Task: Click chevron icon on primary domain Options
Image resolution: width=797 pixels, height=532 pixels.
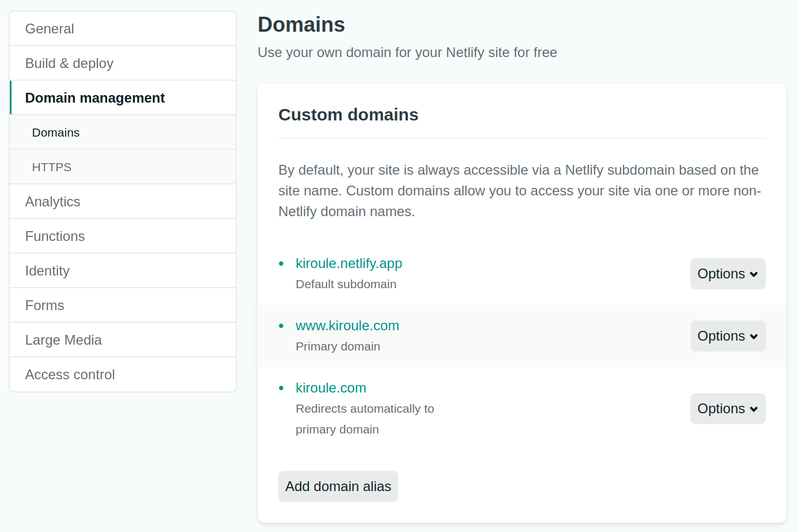Action: (x=754, y=337)
